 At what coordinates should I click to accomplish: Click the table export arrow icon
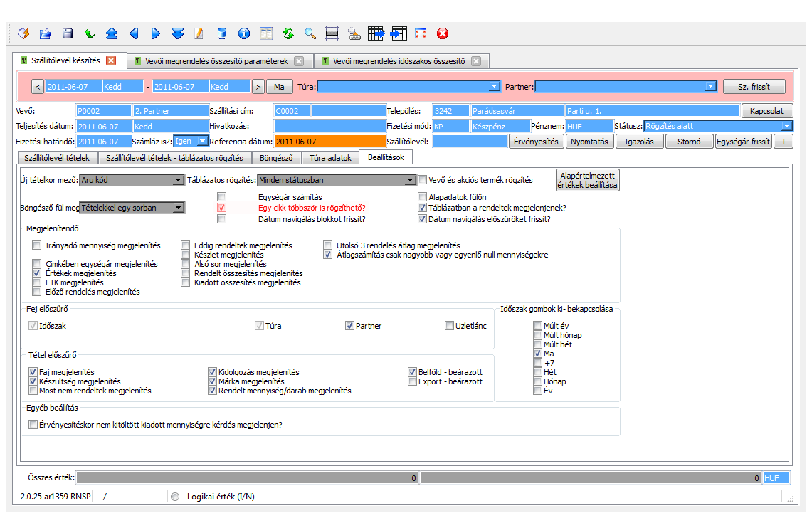(376, 33)
